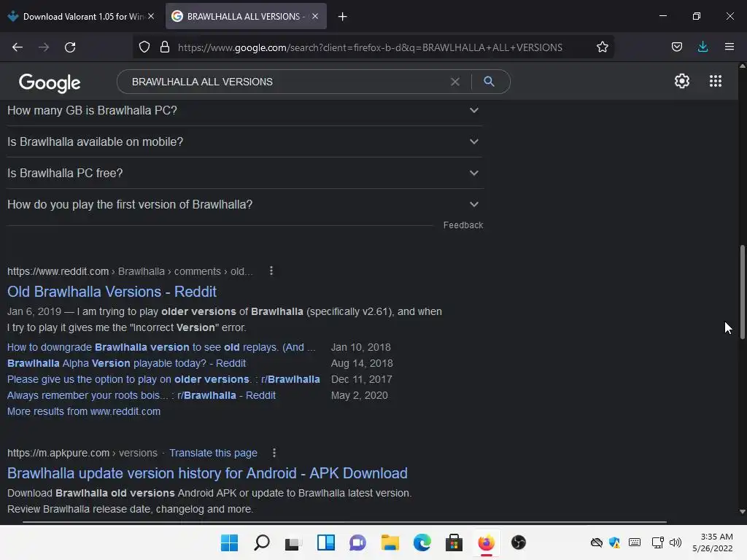Expand 'How do you play the first version' question

pyautogui.click(x=244, y=205)
